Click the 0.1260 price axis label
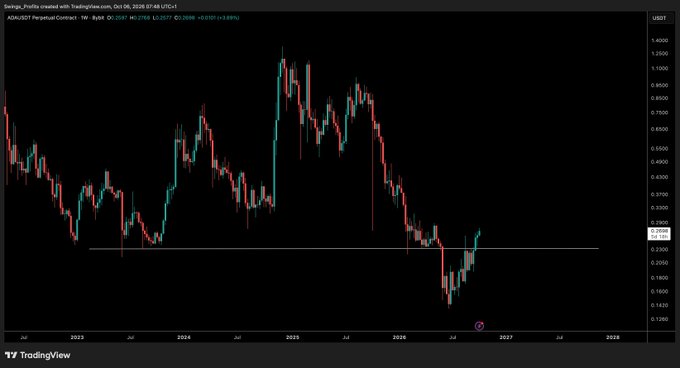This screenshot has height=368, width=680. [x=660, y=319]
